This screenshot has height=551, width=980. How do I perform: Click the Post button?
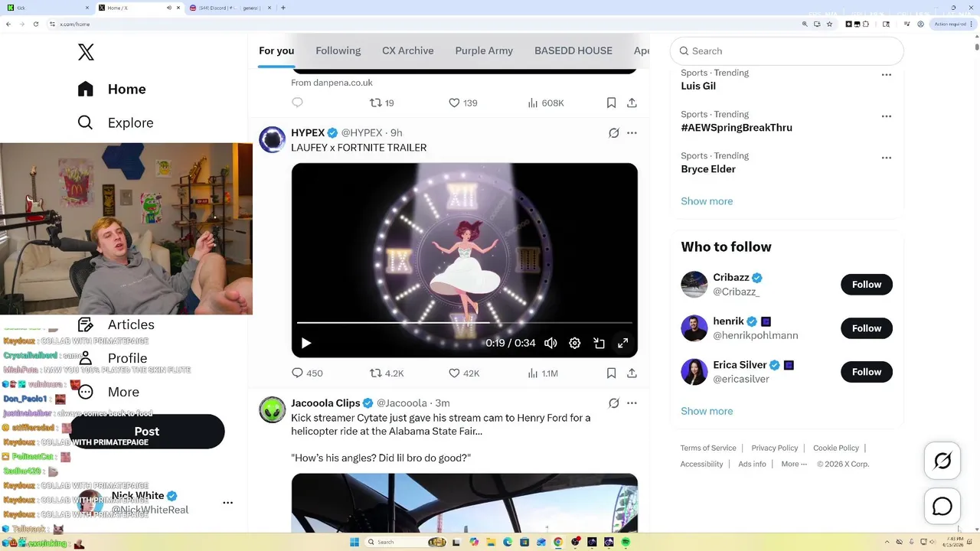(147, 432)
